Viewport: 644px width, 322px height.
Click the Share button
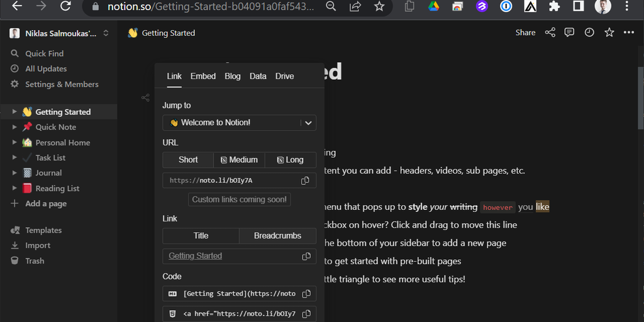pos(525,33)
